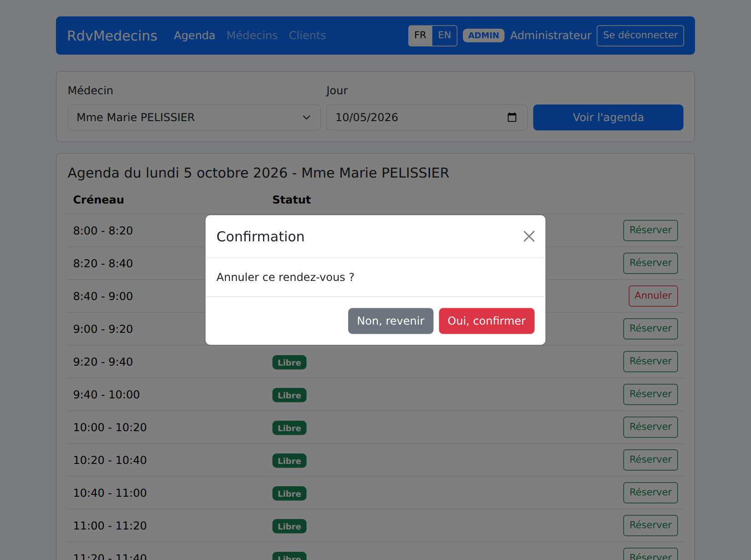Open the Clients nav item
This screenshot has width=751, height=560.
(x=307, y=36)
